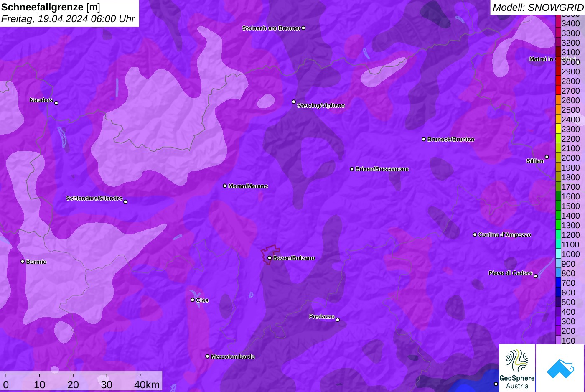Screen dimensions: 585x392
Task: Click the date 'Freitag, 19.04.2024 06:00 Uhr'
Action: click(x=68, y=19)
